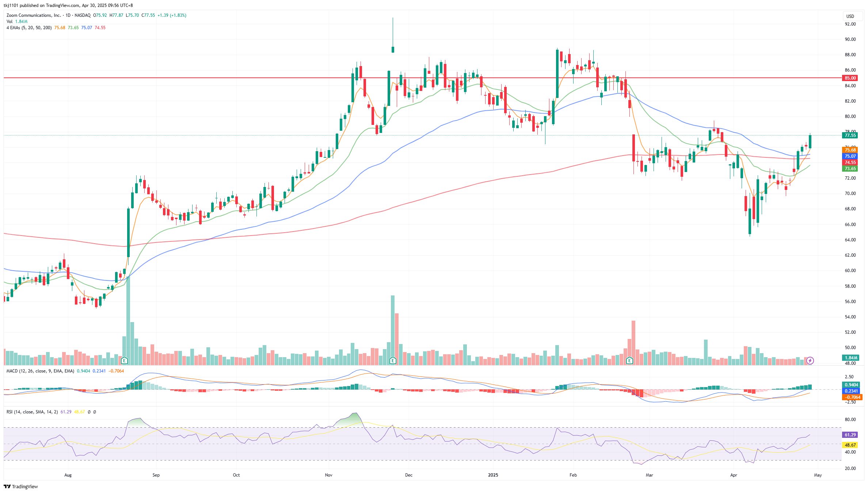Open the November earnings E marker
The image size is (868, 493).
(x=393, y=360)
